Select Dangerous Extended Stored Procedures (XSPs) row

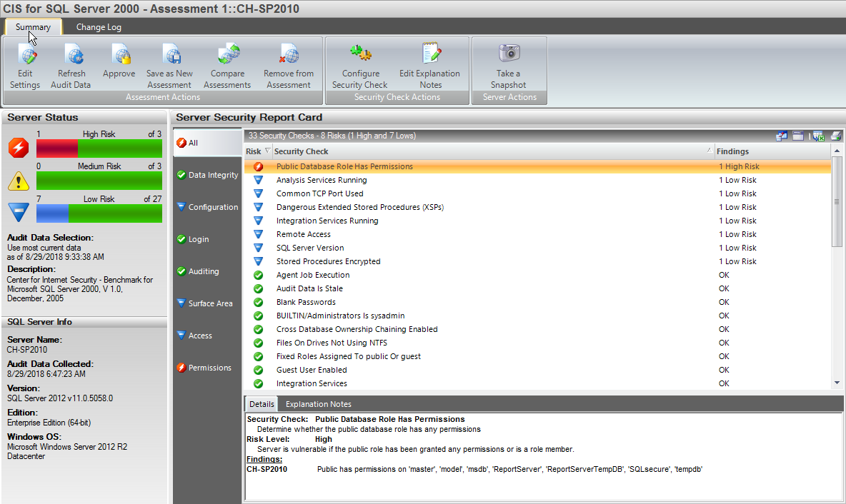537,207
